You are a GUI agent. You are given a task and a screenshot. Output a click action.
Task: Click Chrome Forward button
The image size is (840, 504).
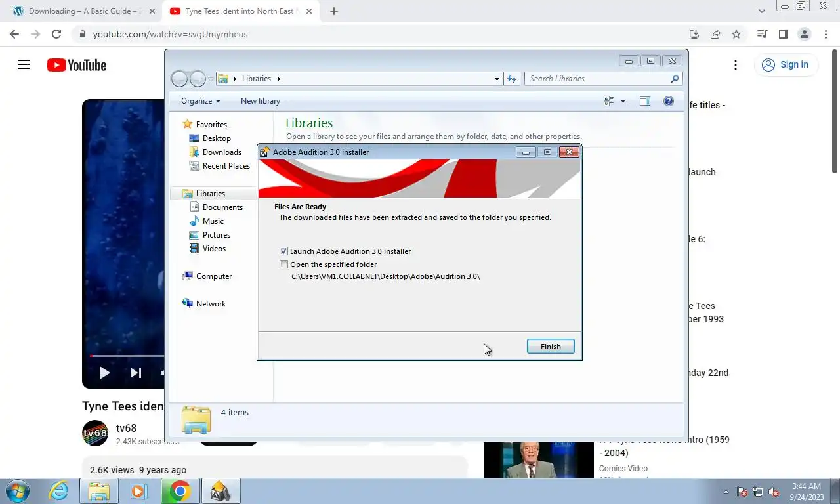point(35,34)
